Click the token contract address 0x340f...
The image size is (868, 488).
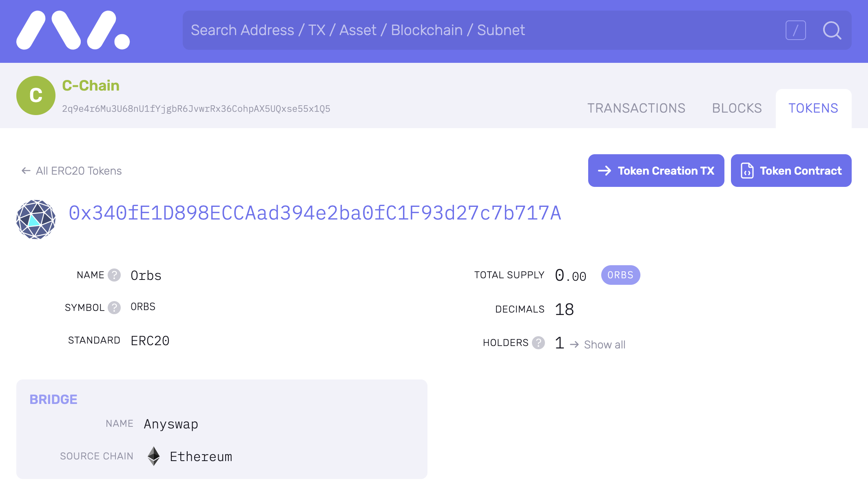pyautogui.click(x=315, y=213)
